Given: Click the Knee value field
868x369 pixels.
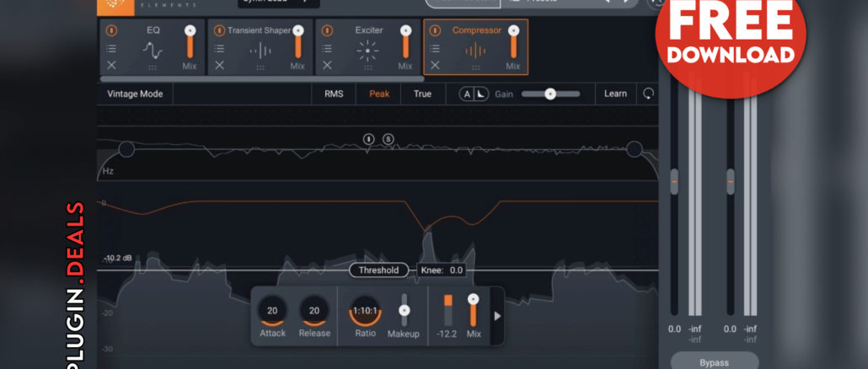Looking at the screenshot, I should 442,270.
